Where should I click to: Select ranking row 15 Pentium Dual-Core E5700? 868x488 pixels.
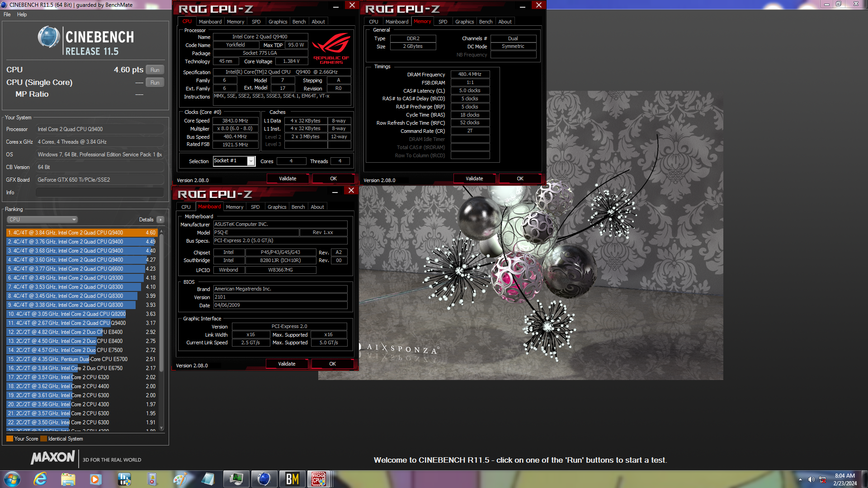pos(82,359)
